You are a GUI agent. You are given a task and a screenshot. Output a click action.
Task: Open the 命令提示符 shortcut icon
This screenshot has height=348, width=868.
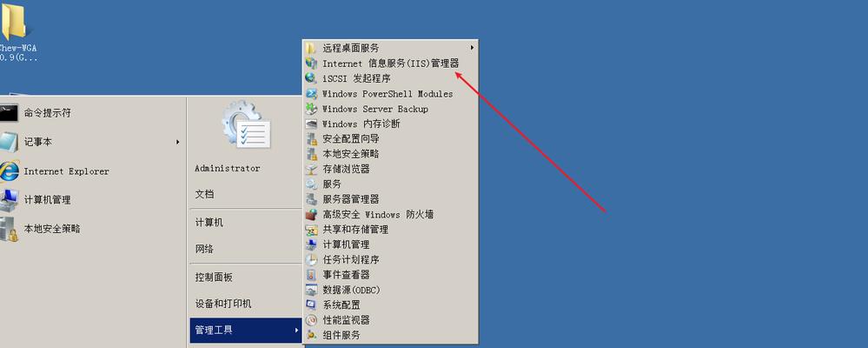tap(9, 113)
